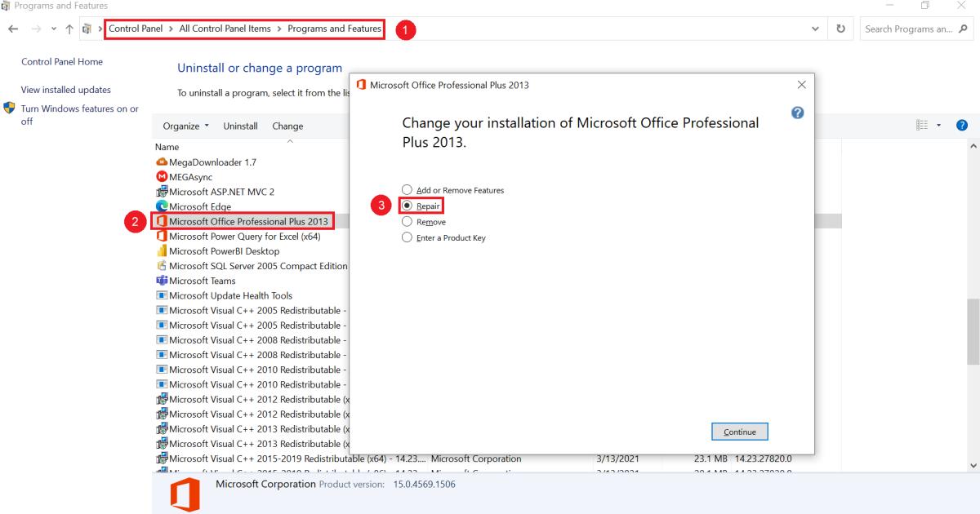This screenshot has width=980, height=514.
Task: Open Programs and Features help icon
Action: (x=961, y=126)
